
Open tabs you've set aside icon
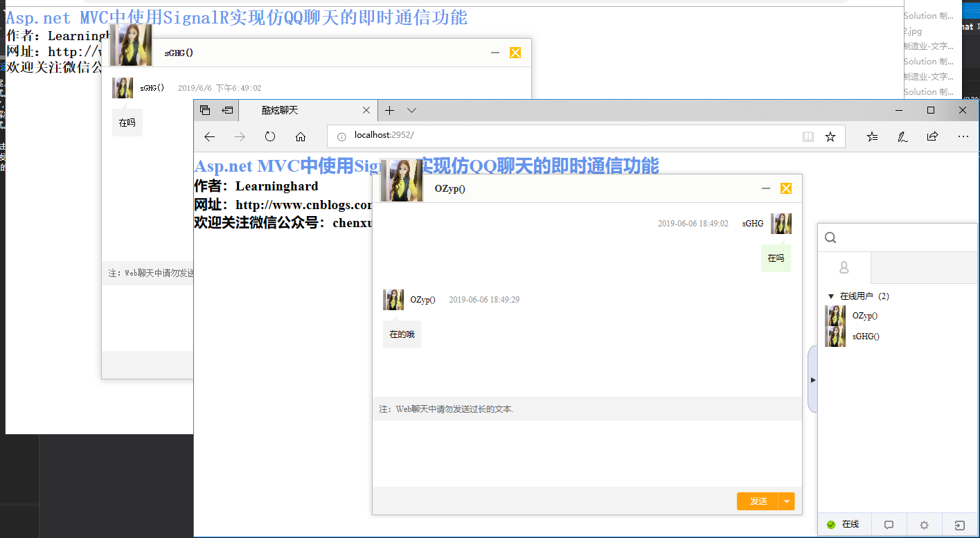tap(205, 110)
